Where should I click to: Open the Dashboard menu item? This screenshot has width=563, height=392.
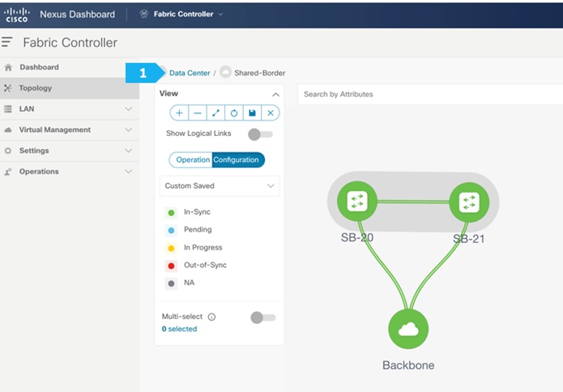(70, 67)
